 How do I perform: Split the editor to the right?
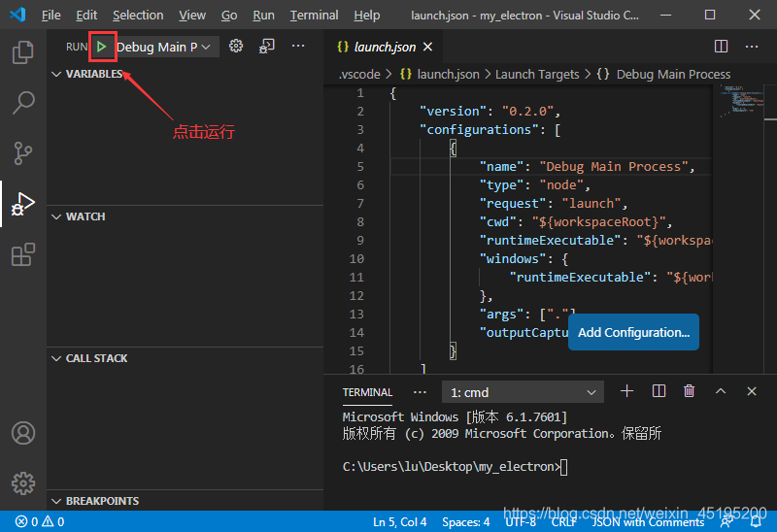tap(721, 47)
